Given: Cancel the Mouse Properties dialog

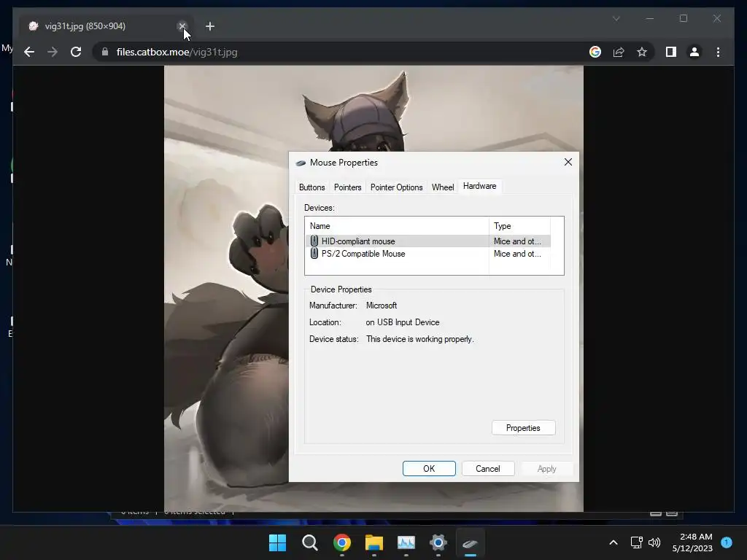Looking at the screenshot, I should [488, 469].
